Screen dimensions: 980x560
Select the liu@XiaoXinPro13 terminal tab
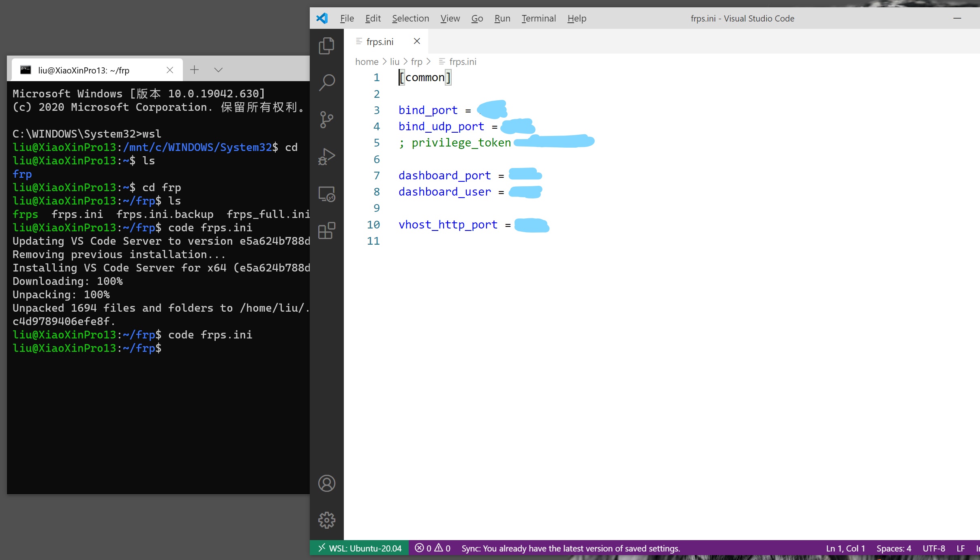[x=97, y=70]
